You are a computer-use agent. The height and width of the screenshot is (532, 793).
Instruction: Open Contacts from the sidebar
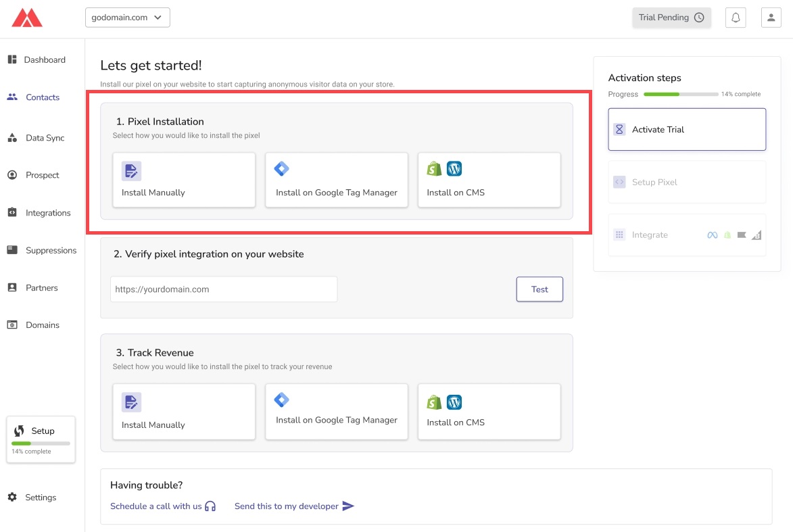43,97
